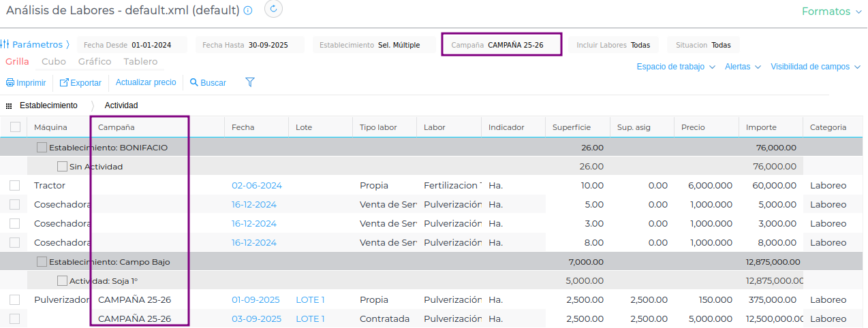Toggle the select-all checkbox in grid header

[x=15, y=127]
